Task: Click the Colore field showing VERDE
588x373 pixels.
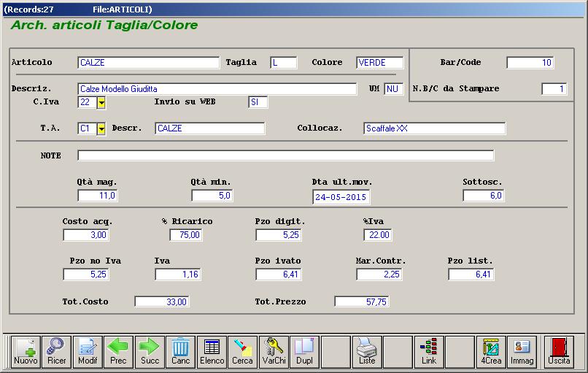Action: pyautogui.click(x=379, y=63)
